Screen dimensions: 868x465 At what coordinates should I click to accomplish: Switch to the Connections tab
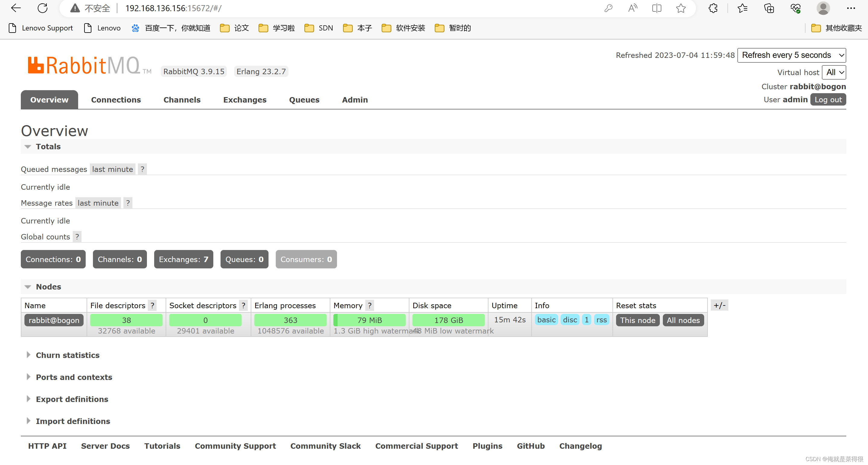point(116,100)
